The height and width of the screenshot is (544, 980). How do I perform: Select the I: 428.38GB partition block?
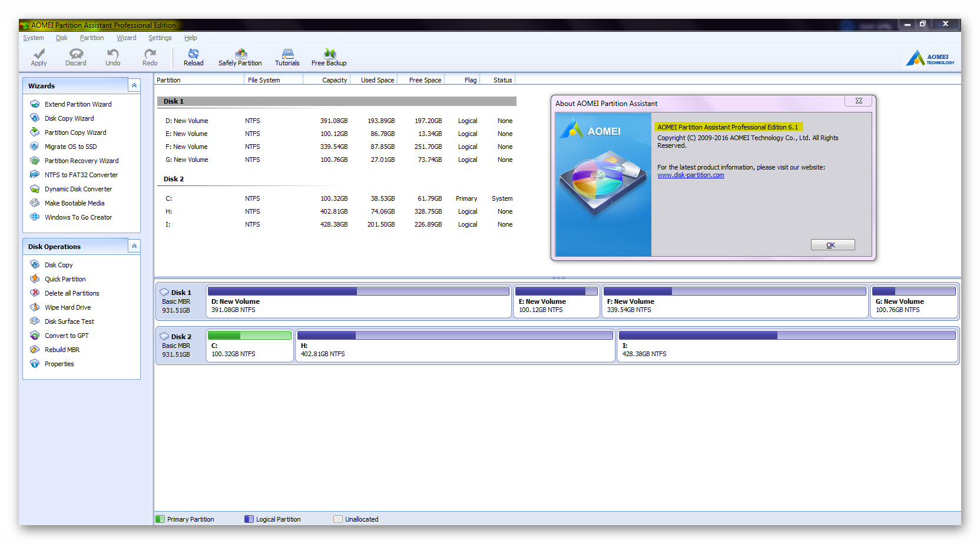point(787,346)
